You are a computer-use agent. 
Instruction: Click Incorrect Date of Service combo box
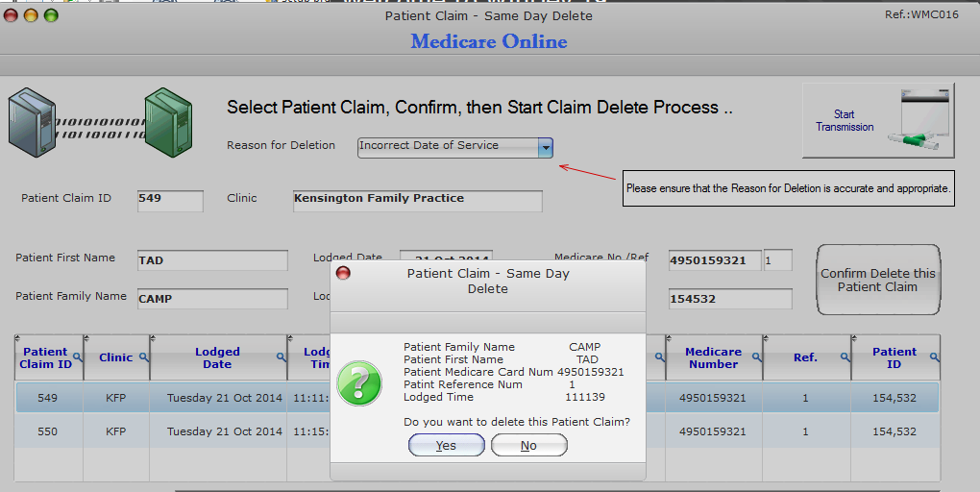tap(455, 148)
